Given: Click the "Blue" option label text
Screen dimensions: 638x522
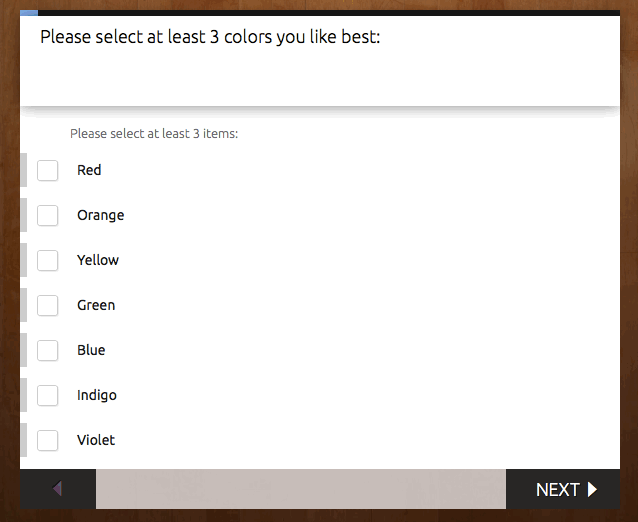Looking at the screenshot, I should [91, 350].
